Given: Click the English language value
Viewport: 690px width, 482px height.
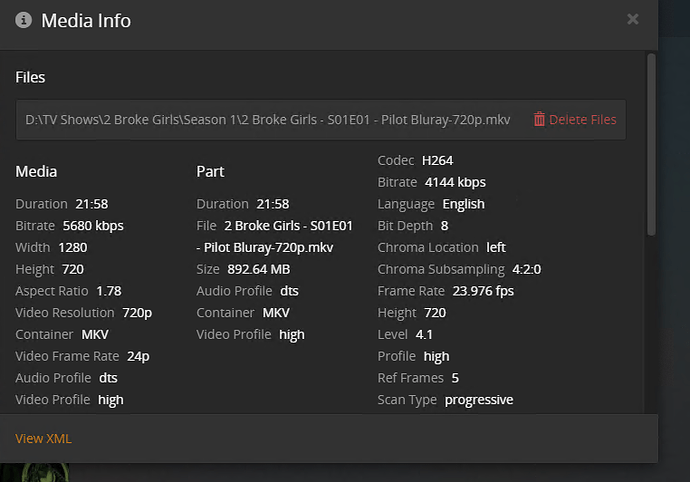Looking at the screenshot, I should click(463, 204).
